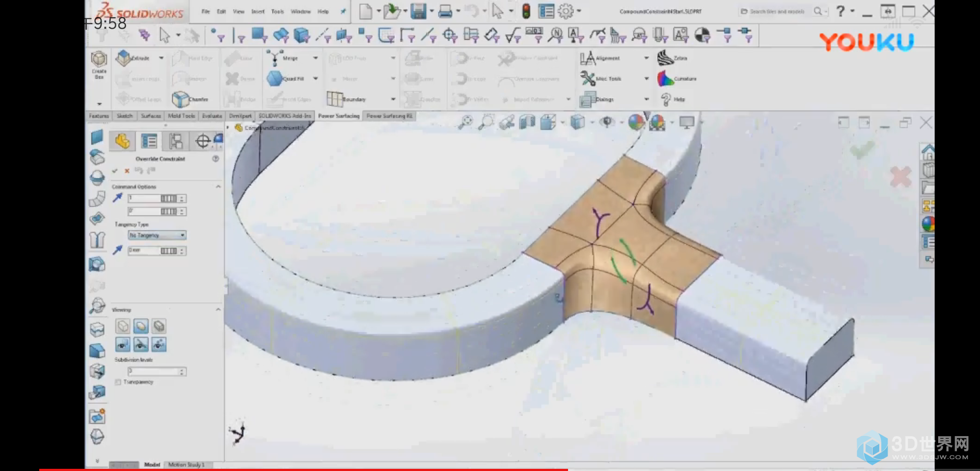The image size is (980, 471).
Task: Click OK checkmark in Override Constraint panel
Action: pyautogui.click(x=115, y=171)
